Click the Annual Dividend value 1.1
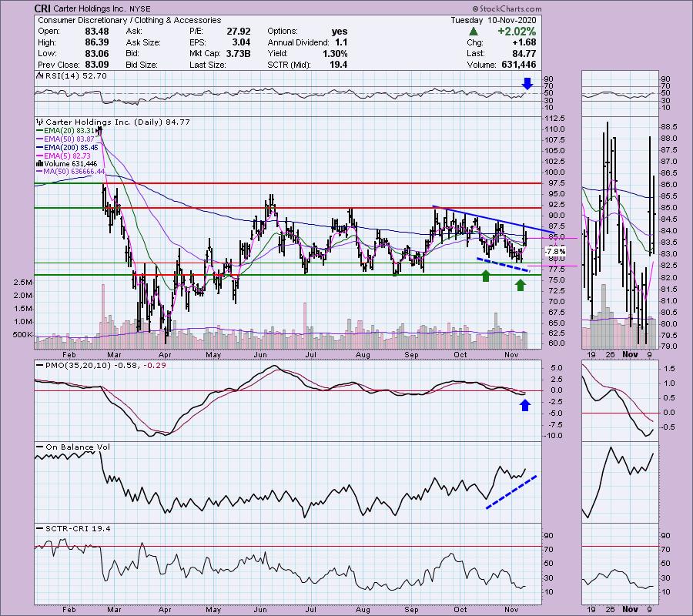This screenshot has height=616, width=693. point(341,42)
